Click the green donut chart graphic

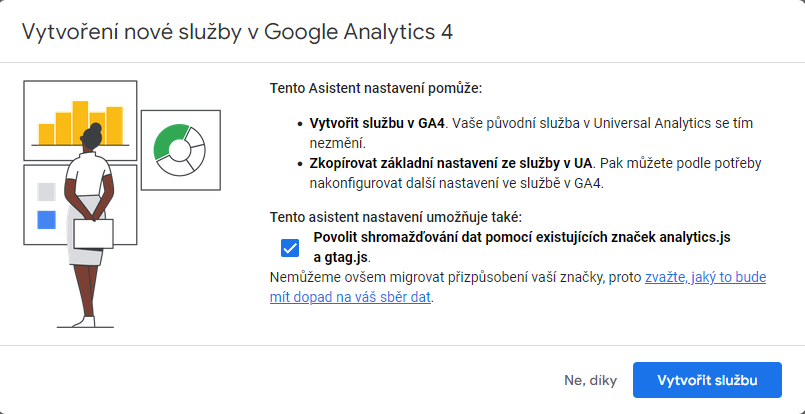coord(179,149)
